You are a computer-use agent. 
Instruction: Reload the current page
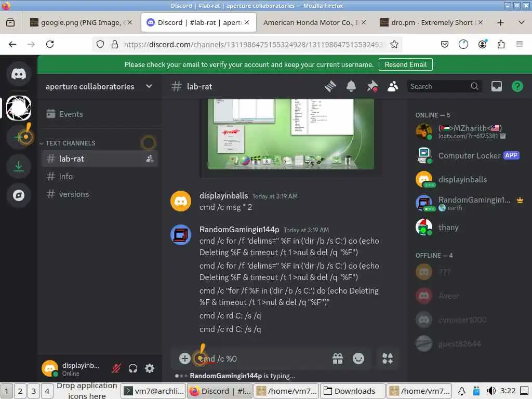pos(50,44)
